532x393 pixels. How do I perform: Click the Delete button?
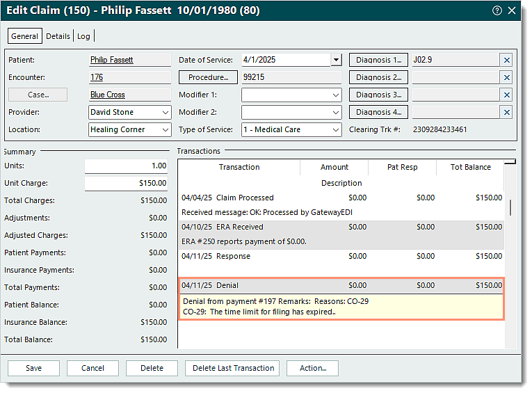pos(152,368)
